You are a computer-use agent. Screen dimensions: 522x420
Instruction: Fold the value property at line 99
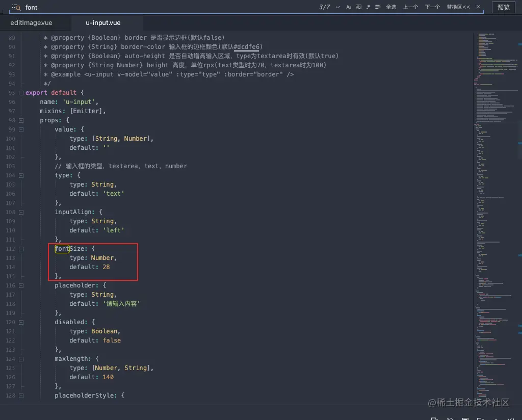pos(21,129)
